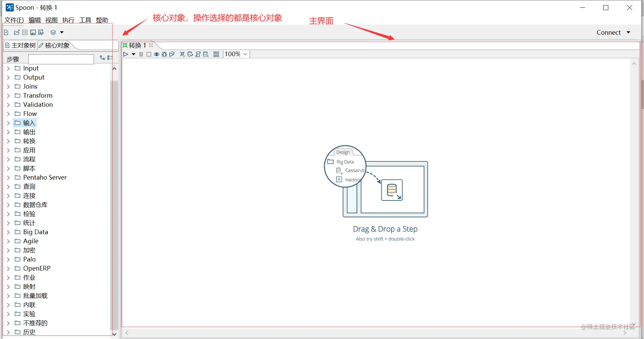Expand the Input folder
Viewport: 644px width, 339px height.
[x=8, y=68]
